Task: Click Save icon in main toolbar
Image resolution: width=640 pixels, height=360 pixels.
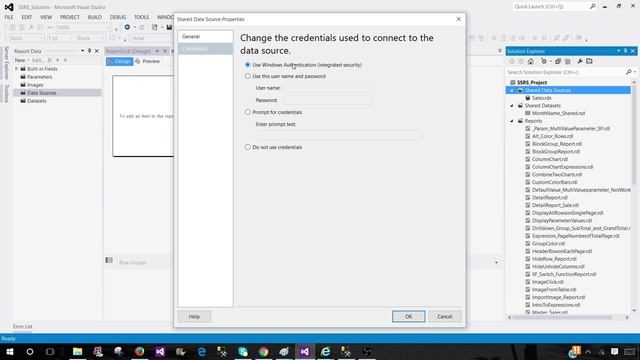Action: pos(169,27)
